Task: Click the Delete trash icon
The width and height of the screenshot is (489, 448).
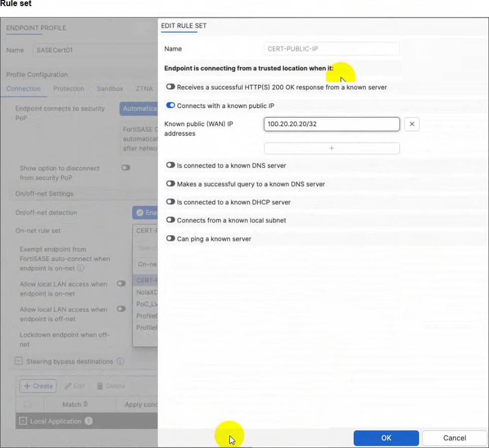Action: click(100, 386)
